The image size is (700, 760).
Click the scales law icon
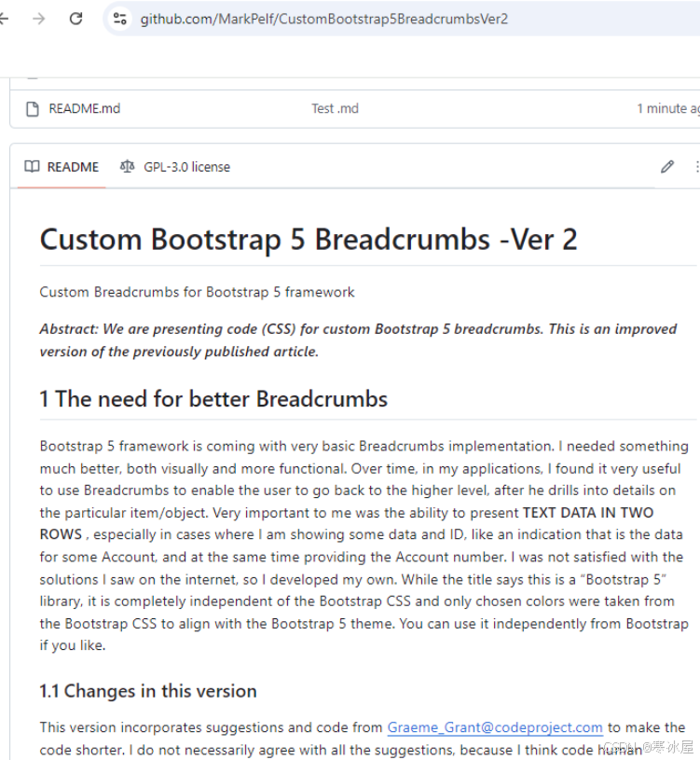(127, 167)
